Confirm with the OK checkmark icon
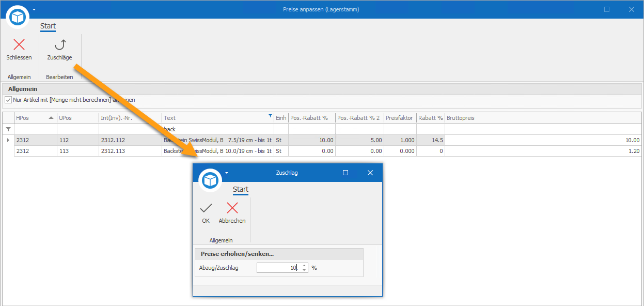Screen dimensions: 644x306 [206, 208]
